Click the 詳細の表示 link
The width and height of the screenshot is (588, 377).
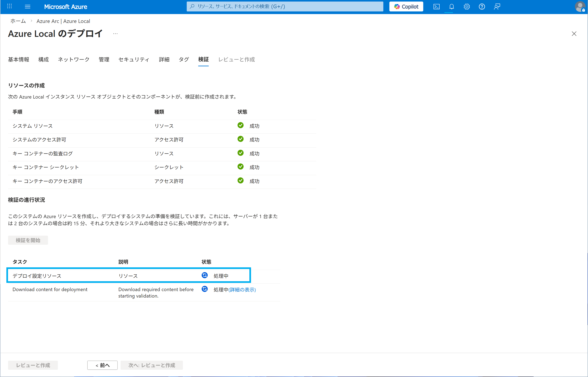242,290
